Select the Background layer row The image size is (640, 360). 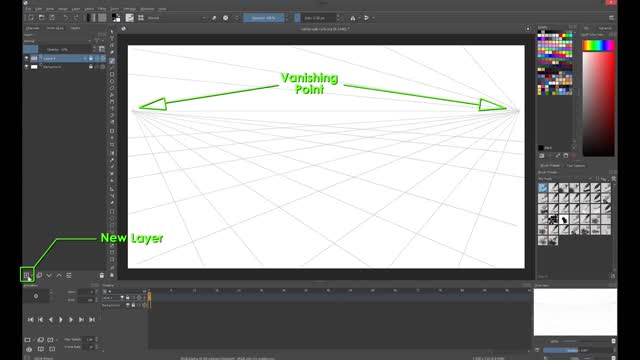coord(64,67)
